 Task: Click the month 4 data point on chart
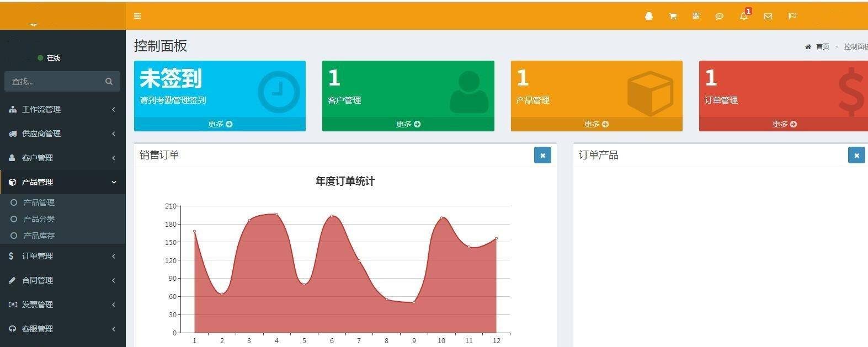click(x=276, y=214)
